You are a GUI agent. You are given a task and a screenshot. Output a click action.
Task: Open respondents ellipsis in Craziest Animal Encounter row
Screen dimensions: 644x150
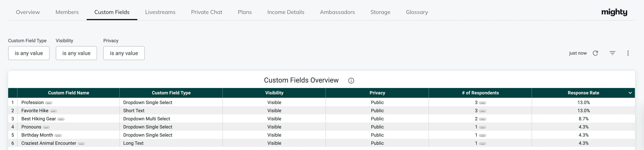point(482,144)
